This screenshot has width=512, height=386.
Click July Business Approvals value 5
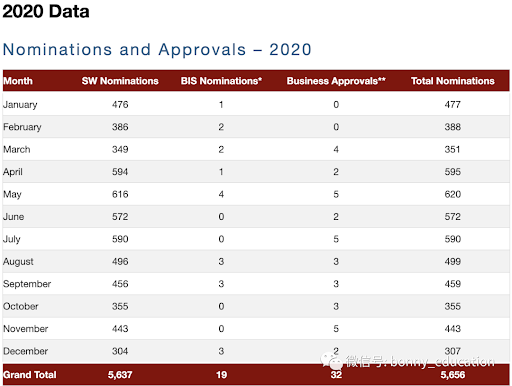point(336,239)
